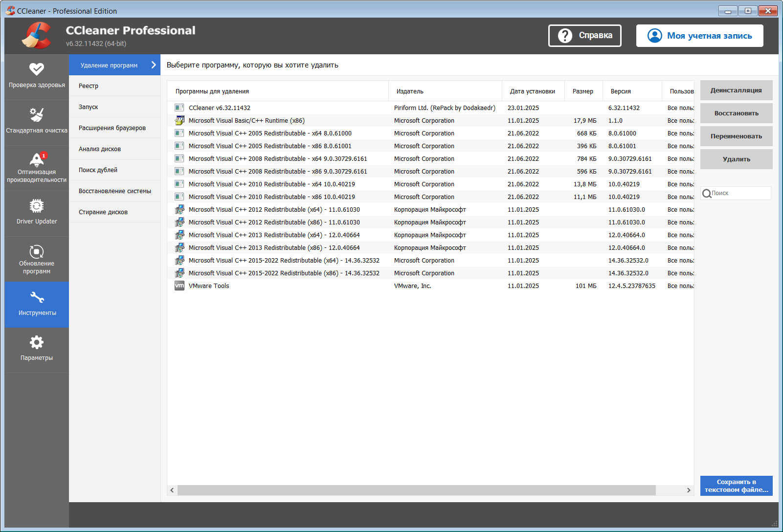
Task: Click the VMware Tools program icon
Action: (179, 286)
